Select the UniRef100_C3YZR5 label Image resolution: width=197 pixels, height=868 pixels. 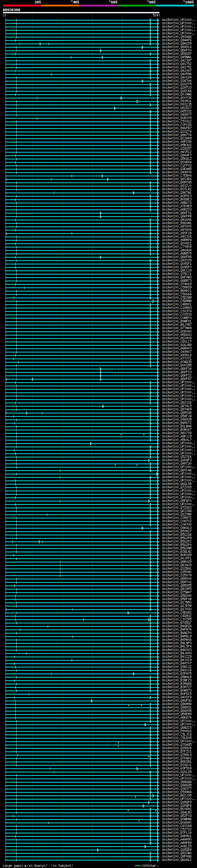[x=177, y=619]
